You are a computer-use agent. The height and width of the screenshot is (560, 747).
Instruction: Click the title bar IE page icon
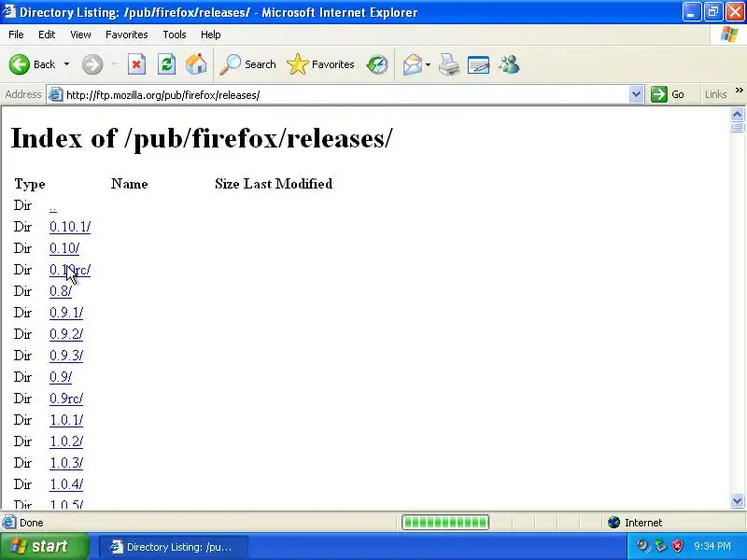[x=9, y=11]
